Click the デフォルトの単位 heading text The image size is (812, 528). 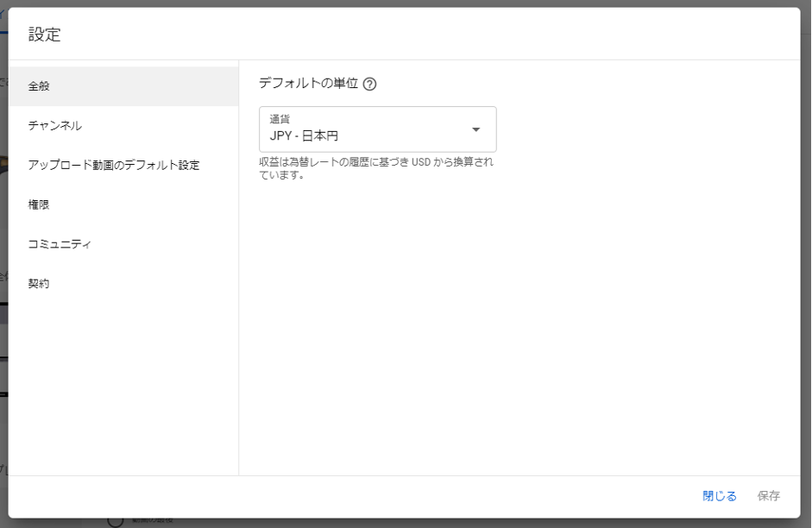tap(308, 84)
